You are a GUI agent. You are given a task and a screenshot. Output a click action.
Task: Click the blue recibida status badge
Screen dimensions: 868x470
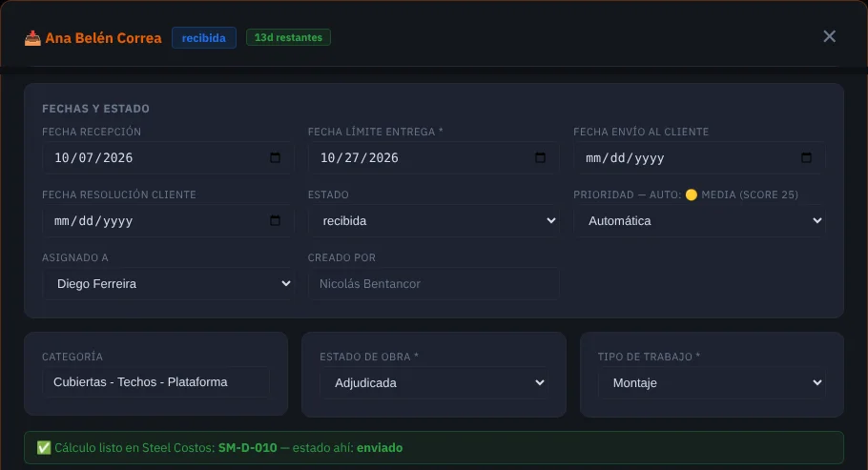204,37
